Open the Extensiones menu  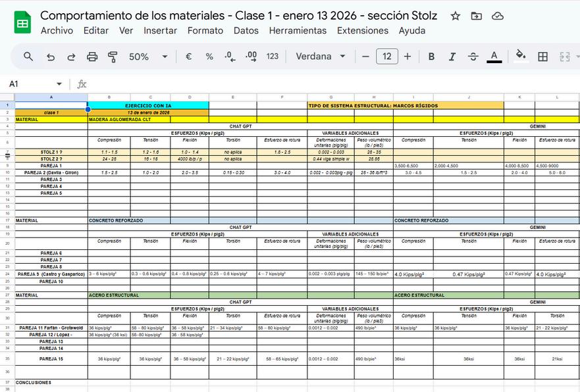pyautogui.click(x=363, y=31)
